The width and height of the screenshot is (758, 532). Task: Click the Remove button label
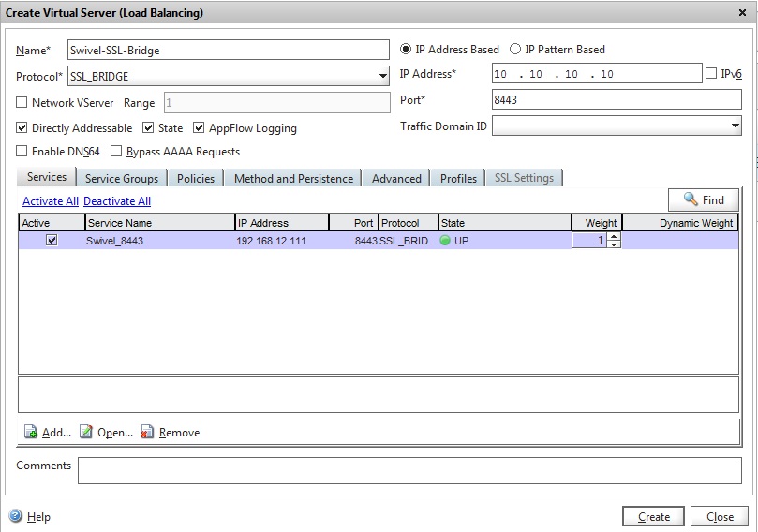(179, 432)
